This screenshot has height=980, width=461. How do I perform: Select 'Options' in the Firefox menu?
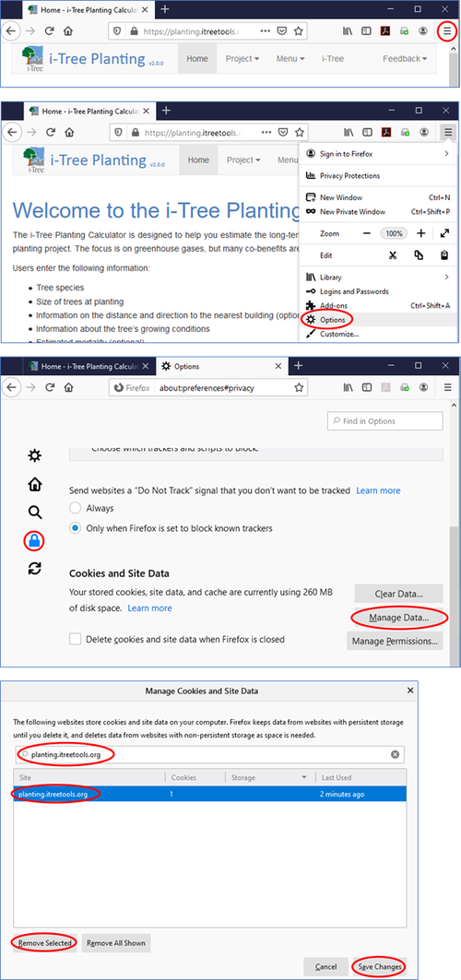coord(332,319)
